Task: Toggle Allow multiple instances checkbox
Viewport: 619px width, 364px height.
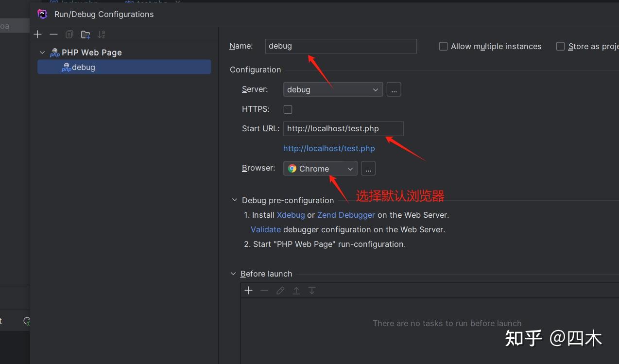Action: 443,46
